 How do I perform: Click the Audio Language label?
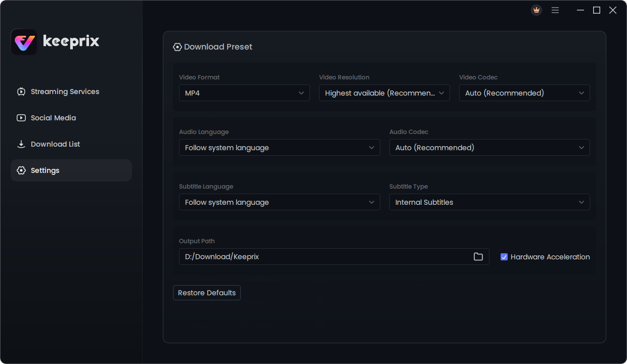pos(204,132)
